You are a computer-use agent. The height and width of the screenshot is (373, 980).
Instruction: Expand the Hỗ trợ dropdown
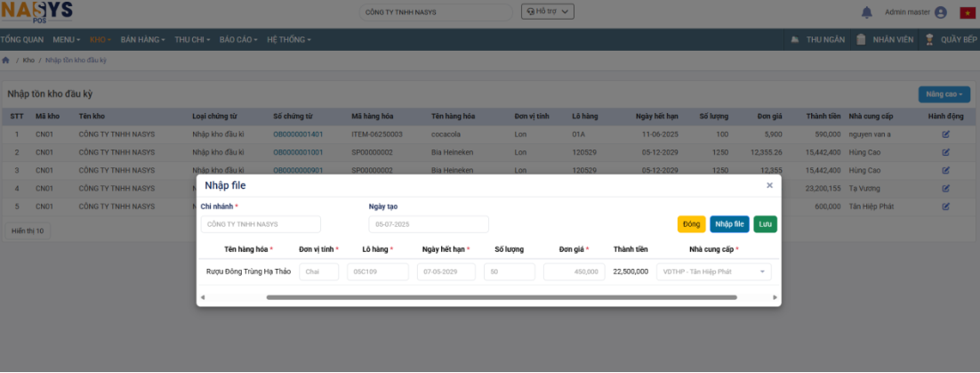(547, 12)
